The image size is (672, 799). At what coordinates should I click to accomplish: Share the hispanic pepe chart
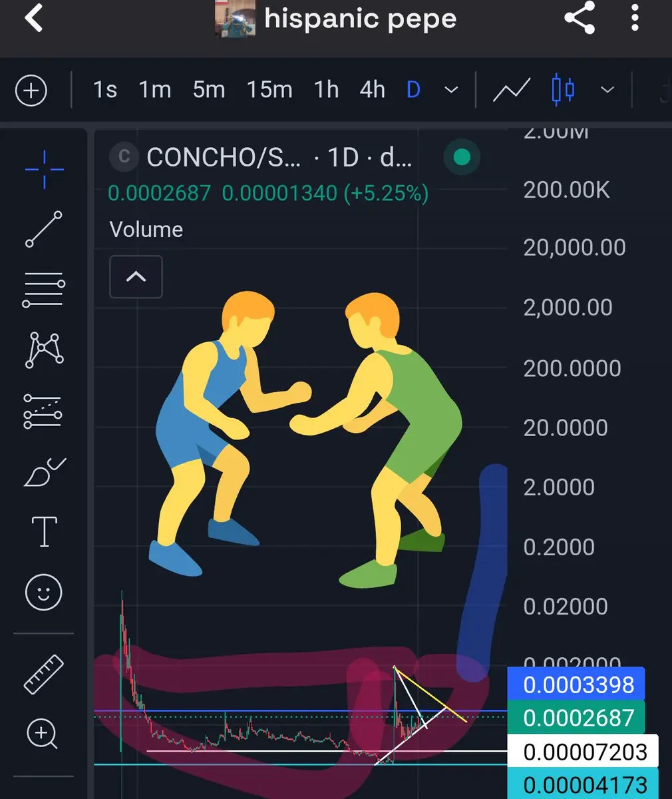(580, 18)
